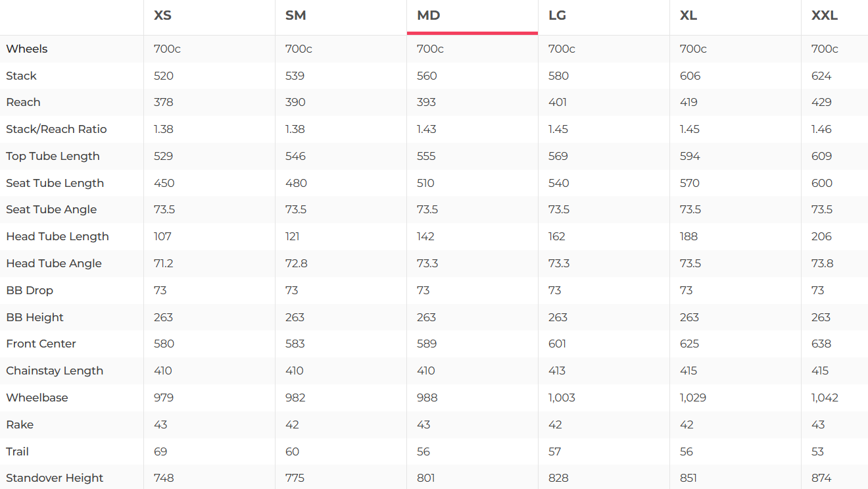Select the SM size column header

[x=295, y=15]
